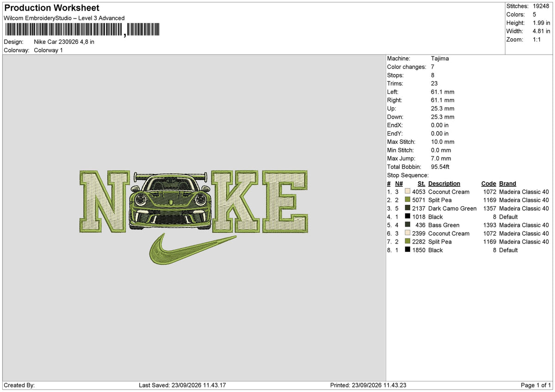This screenshot has width=555, height=392.
Task: Click the 'Colorway 1' value
Action: point(49,50)
